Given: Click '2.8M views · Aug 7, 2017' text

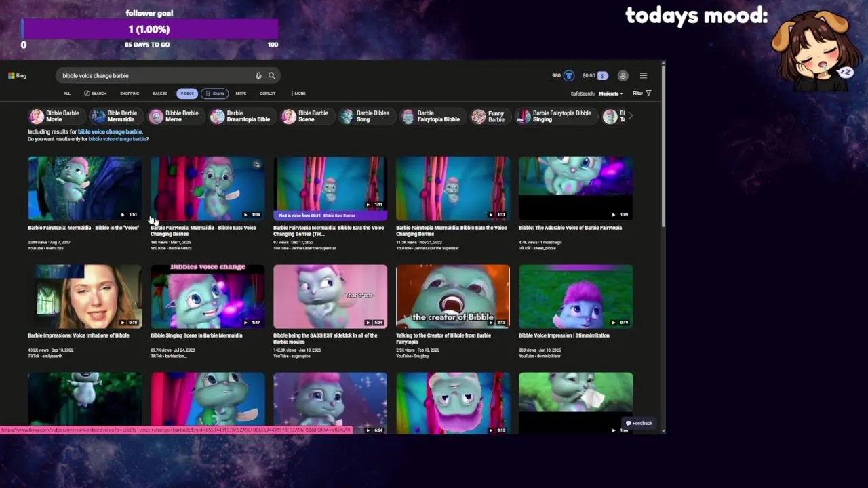Looking at the screenshot, I should tap(49, 242).
